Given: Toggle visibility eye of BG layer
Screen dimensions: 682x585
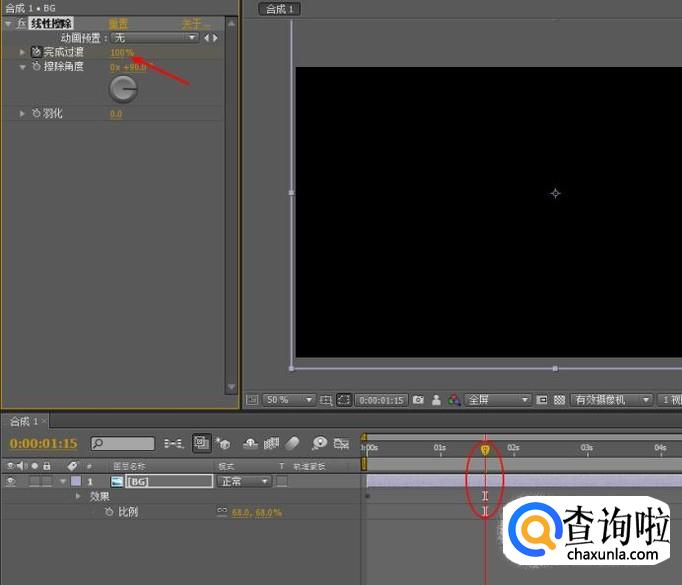Looking at the screenshot, I should pyautogui.click(x=12, y=481).
